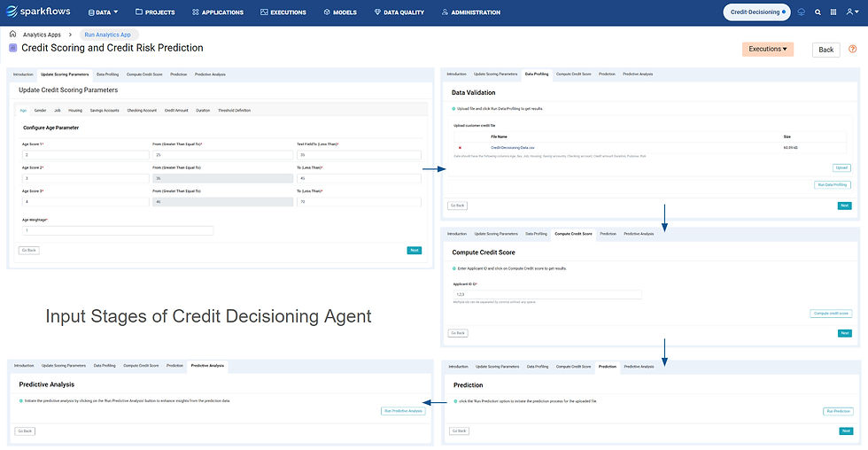Open the MODELS menu
The image size is (868, 450).
point(340,12)
